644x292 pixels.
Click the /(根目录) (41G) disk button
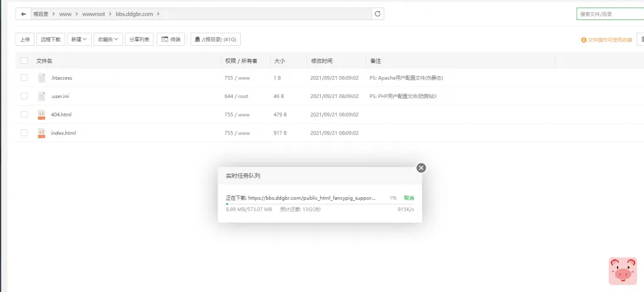[216, 40]
